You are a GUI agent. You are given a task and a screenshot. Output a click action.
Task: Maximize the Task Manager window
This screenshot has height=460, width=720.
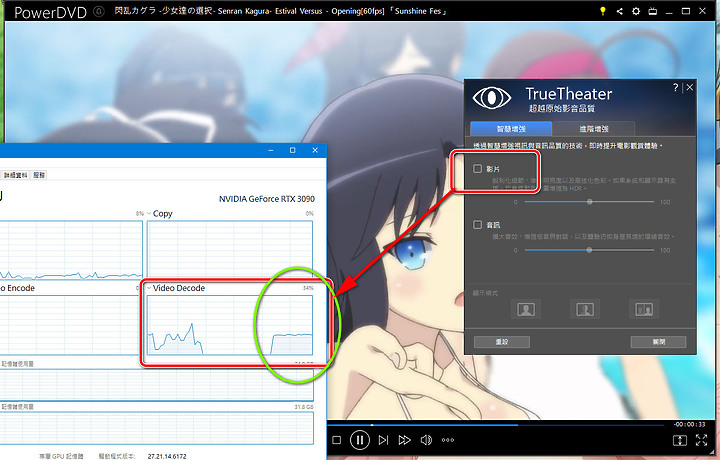point(292,150)
